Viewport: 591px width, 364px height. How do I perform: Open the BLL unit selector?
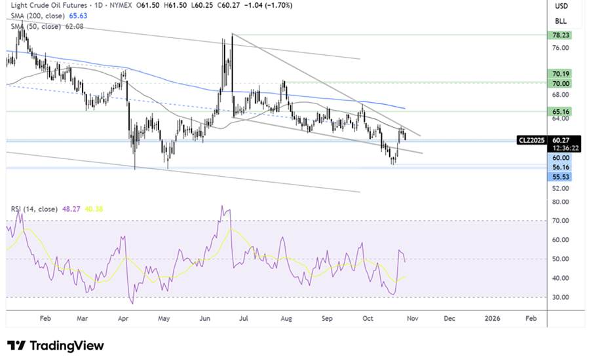coord(562,21)
